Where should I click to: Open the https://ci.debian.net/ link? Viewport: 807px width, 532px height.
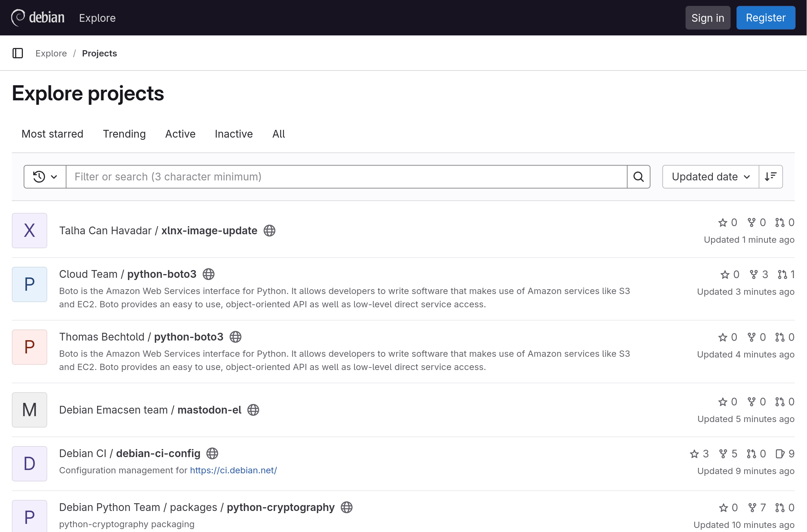pos(233,470)
